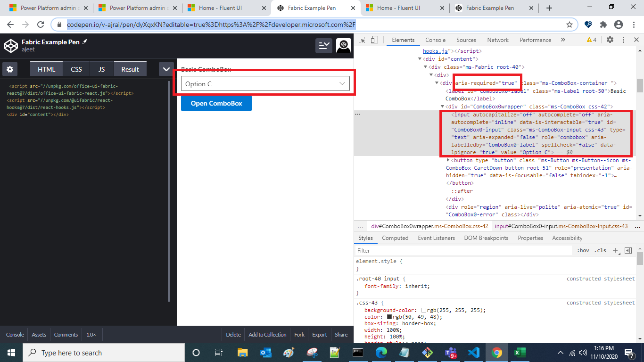Collapse the div id content tree node
The height and width of the screenshot is (362, 644).
click(x=420, y=59)
